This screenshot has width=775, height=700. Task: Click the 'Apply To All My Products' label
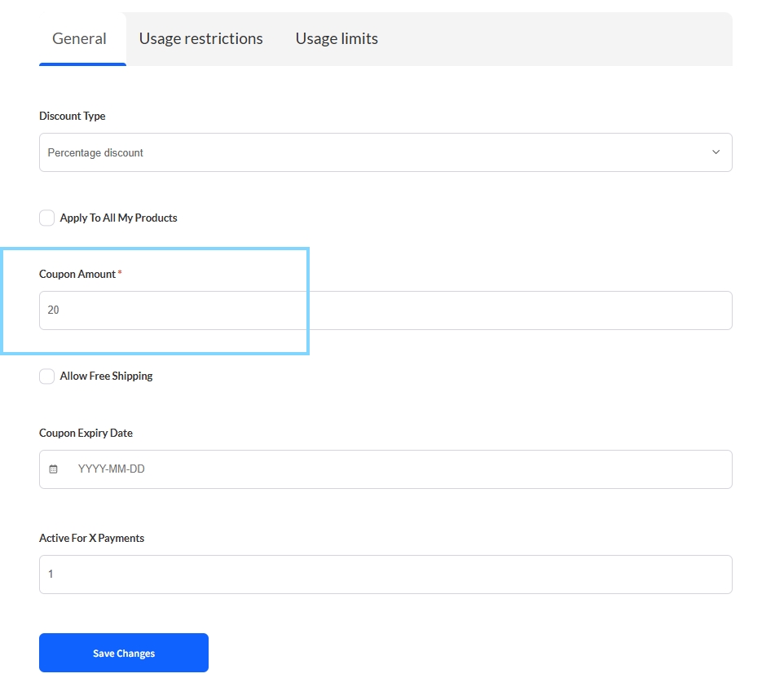[118, 218]
